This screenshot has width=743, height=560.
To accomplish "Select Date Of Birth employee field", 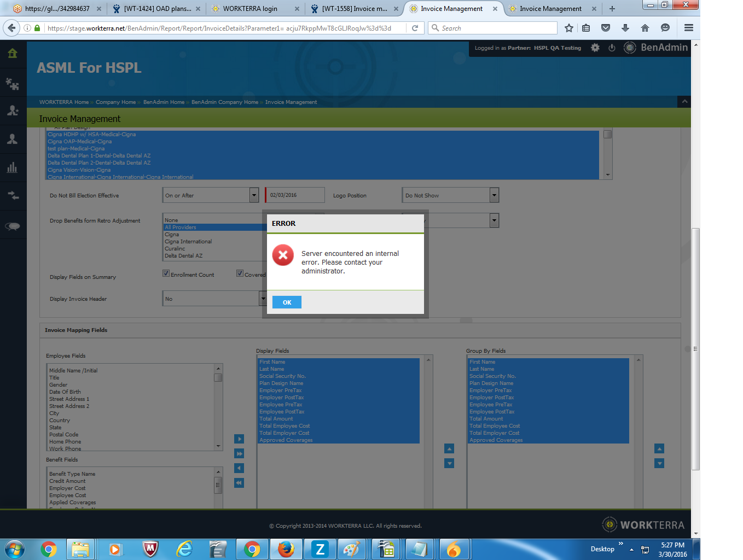I will [65, 392].
